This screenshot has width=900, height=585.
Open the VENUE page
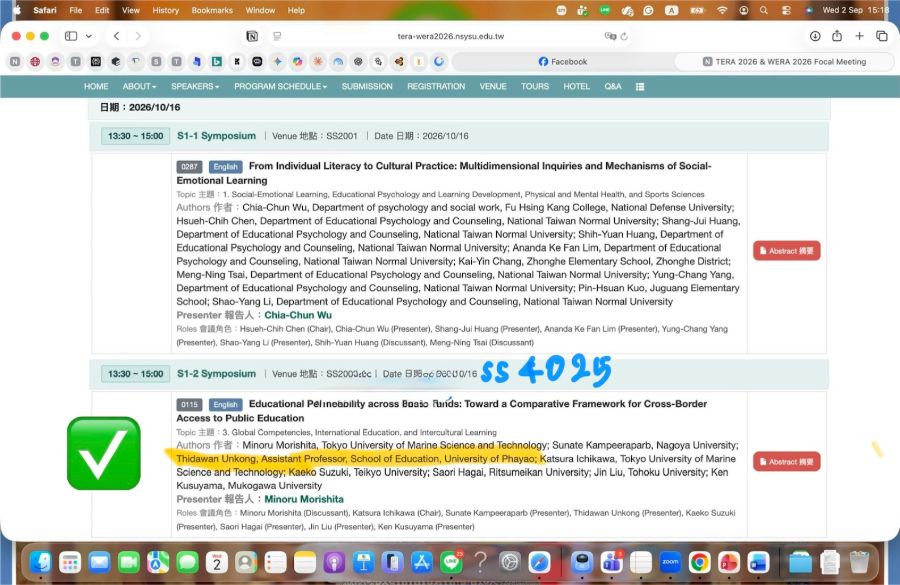tap(493, 87)
